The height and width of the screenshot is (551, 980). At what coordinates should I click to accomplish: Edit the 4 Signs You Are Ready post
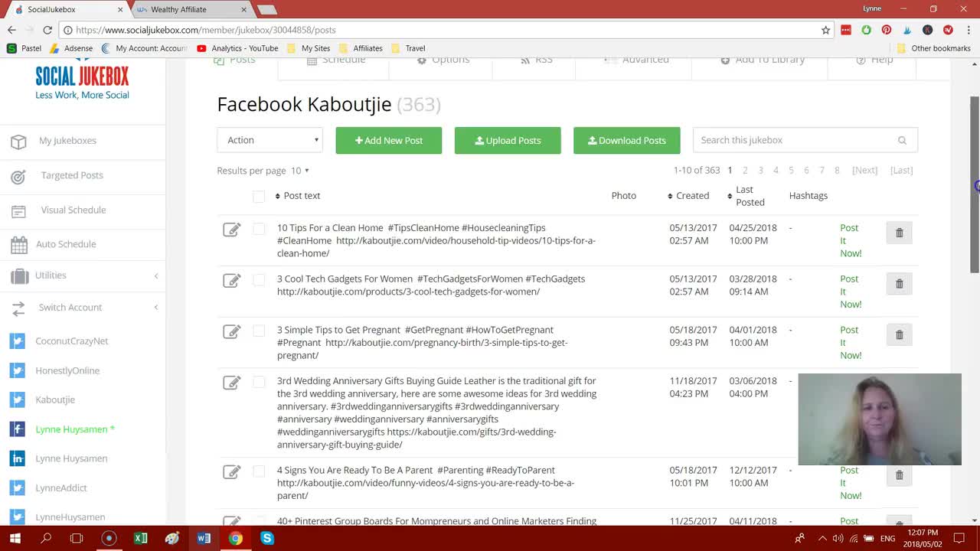click(231, 472)
